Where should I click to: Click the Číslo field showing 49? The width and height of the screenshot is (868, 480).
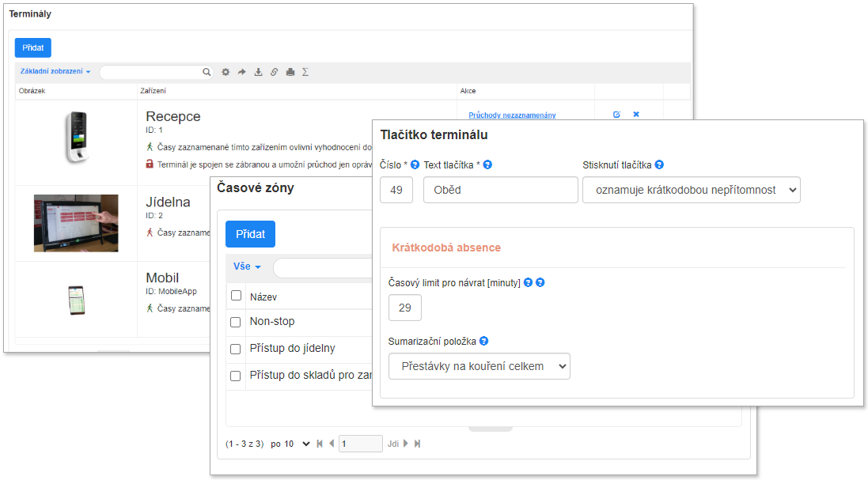pos(396,190)
